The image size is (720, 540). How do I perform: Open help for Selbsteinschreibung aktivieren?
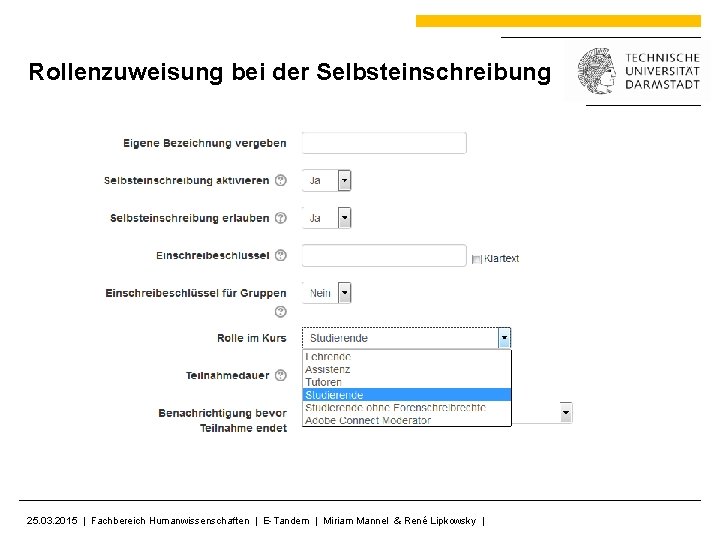coord(281,180)
